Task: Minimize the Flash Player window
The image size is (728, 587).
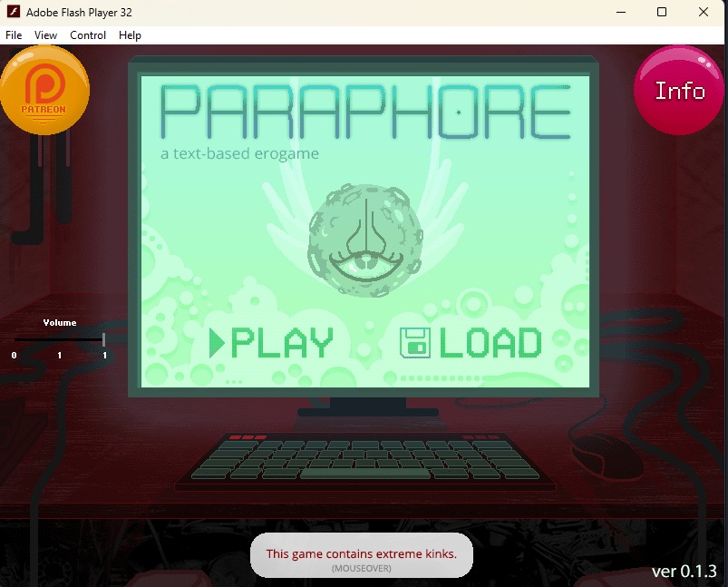Action: [621, 12]
